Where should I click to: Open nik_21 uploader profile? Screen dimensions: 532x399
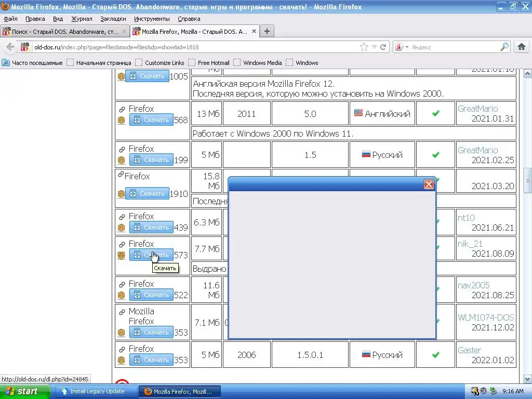[470, 244]
